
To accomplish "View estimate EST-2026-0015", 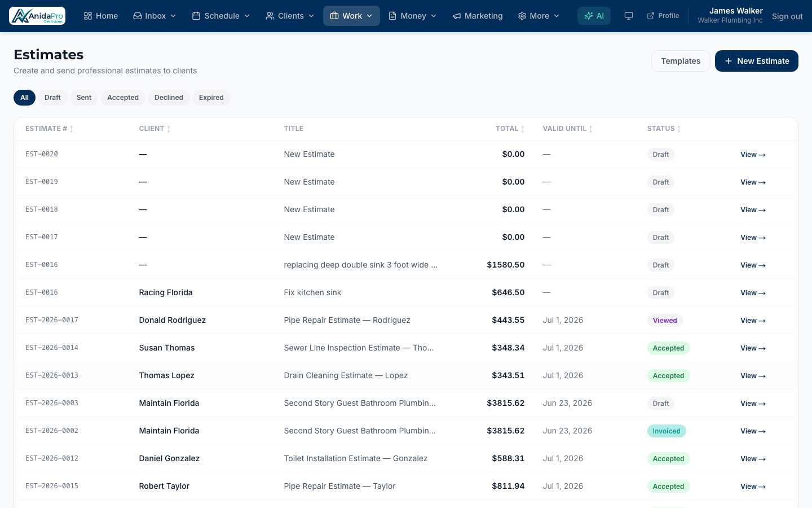I will pos(753,487).
